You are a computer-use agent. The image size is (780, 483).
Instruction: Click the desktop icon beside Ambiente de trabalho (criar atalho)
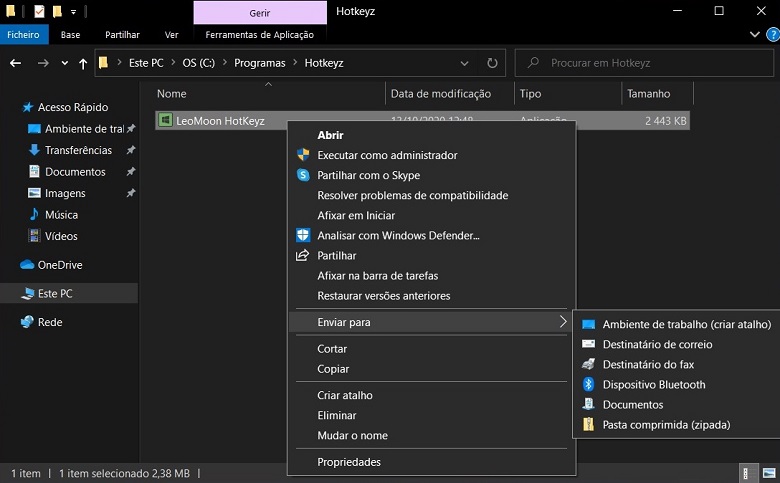(588, 324)
